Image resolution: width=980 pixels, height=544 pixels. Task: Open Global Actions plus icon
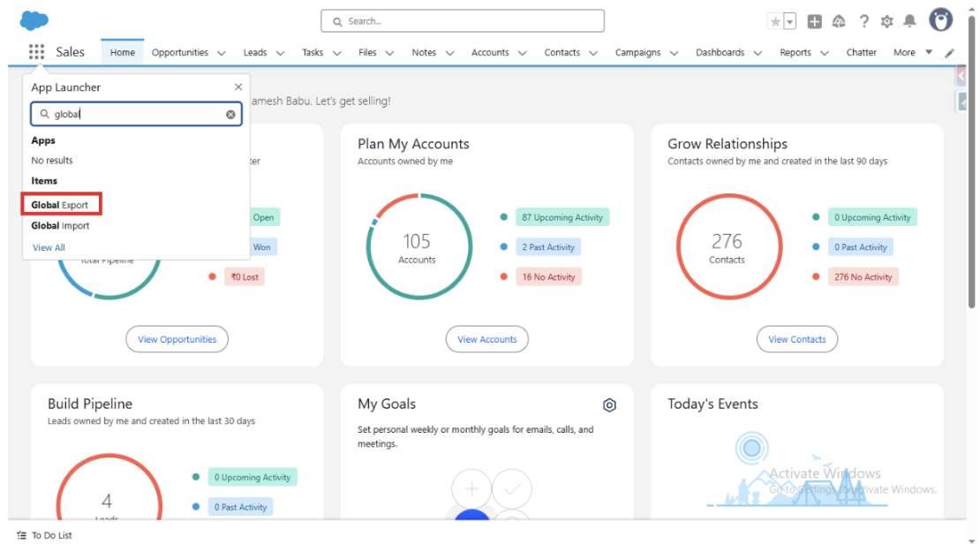click(x=814, y=21)
